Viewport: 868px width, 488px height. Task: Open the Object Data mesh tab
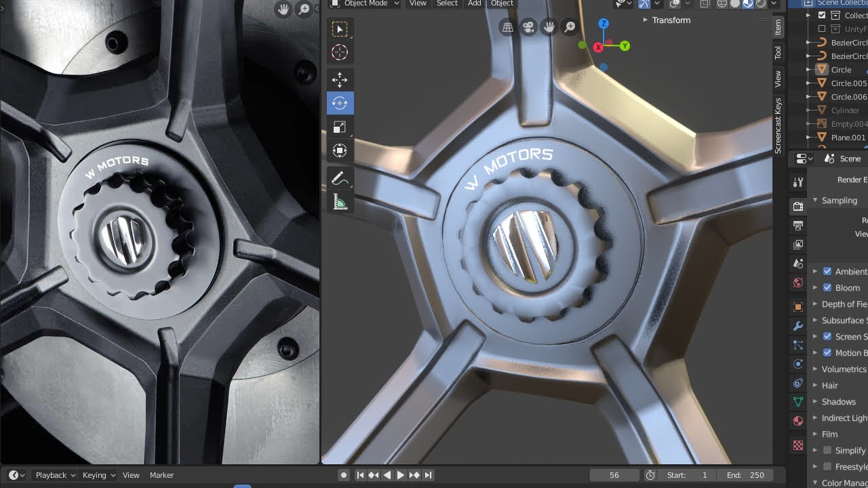(798, 402)
